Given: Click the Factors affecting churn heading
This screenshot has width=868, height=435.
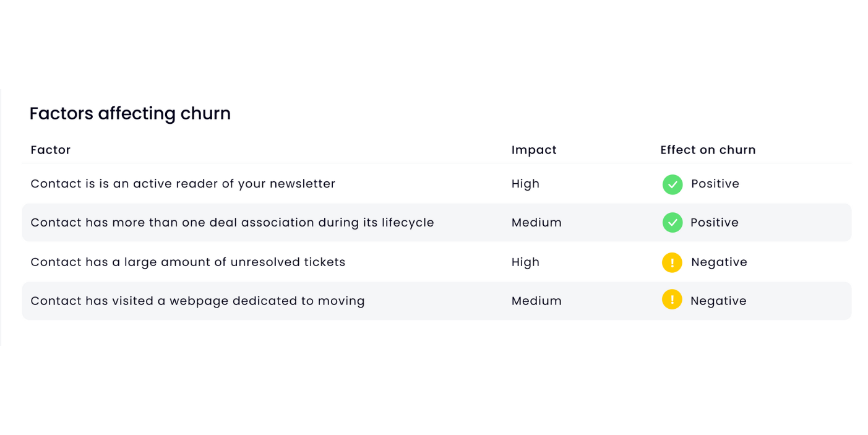Looking at the screenshot, I should click(130, 113).
